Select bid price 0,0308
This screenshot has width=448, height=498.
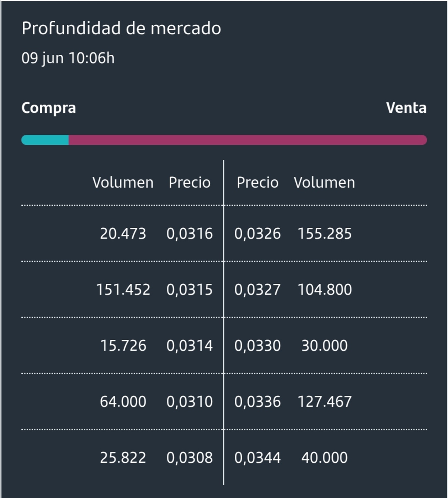point(190,458)
